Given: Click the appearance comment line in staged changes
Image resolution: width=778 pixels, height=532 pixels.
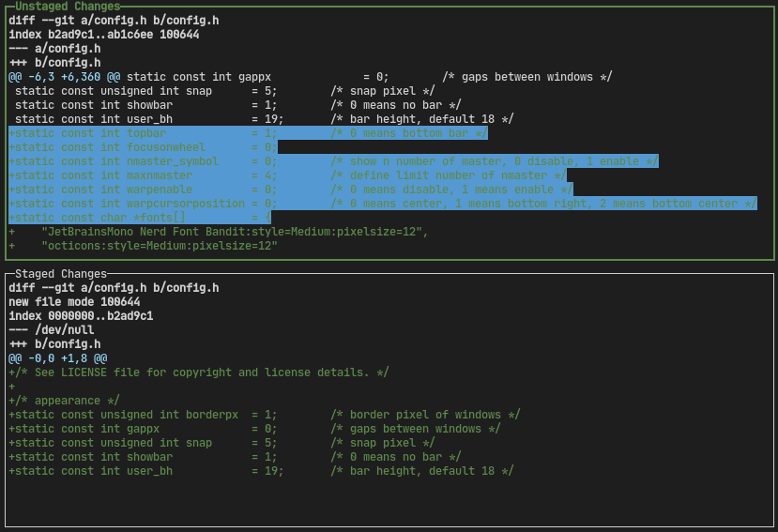Looking at the screenshot, I should pos(64,401).
